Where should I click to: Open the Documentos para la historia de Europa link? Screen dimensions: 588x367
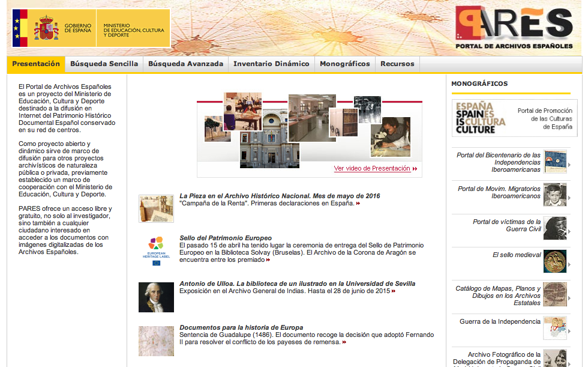coord(241,327)
